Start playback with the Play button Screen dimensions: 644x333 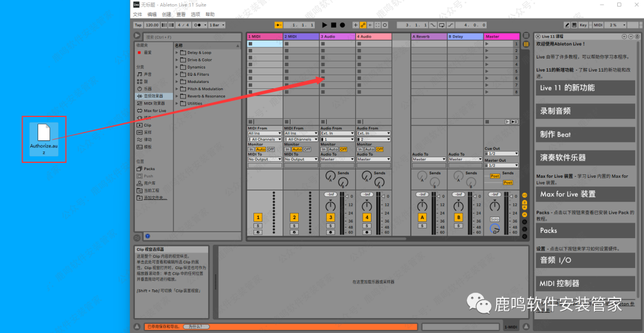(324, 25)
